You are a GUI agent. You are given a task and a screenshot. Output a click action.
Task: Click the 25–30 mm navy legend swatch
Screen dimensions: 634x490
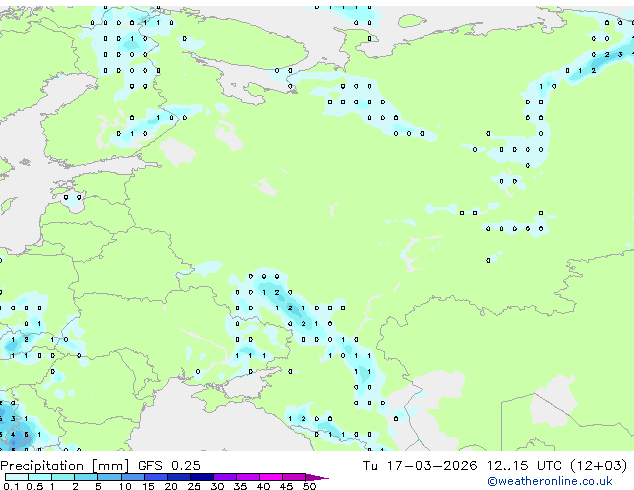click(x=202, y=477)
